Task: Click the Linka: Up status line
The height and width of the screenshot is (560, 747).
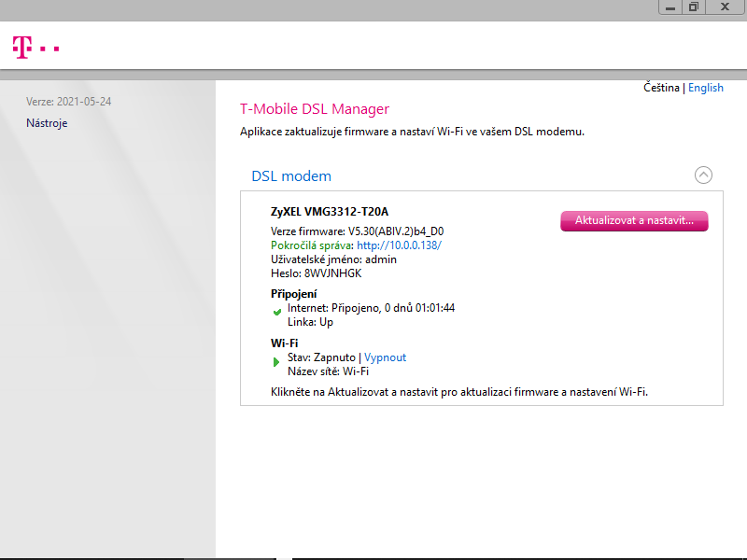Action: click(x=310, y=322)
